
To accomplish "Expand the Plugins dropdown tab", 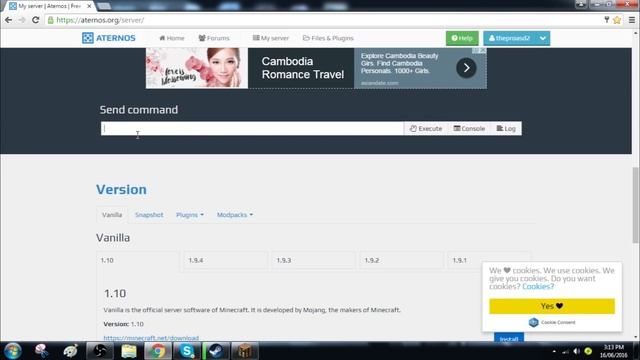I will pyautogui.click(x=190, y=215).
